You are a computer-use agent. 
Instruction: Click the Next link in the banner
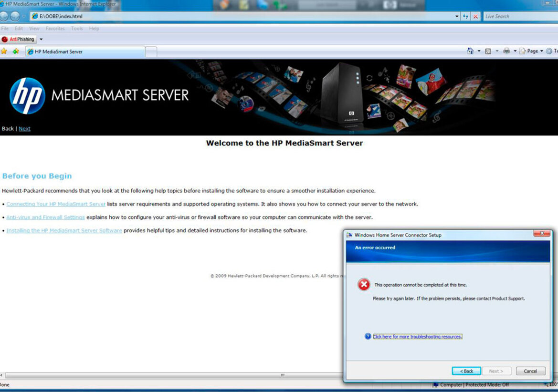(x=24, y=129)
